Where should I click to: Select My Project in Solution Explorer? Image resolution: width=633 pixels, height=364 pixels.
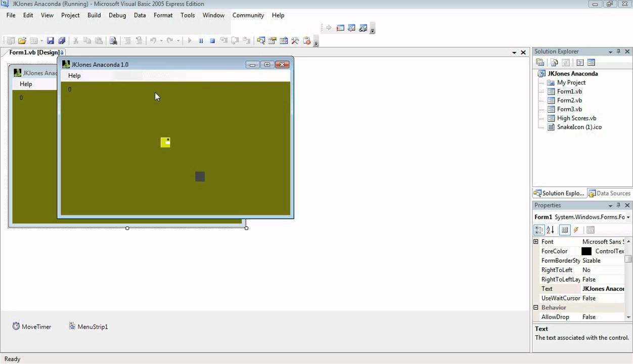click(x=566, y=82)
